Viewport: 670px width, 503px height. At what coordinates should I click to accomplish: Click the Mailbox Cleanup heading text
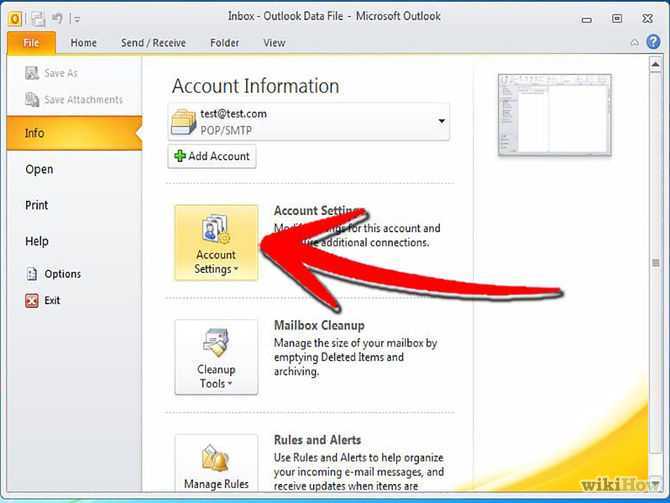tap(319, 326)
